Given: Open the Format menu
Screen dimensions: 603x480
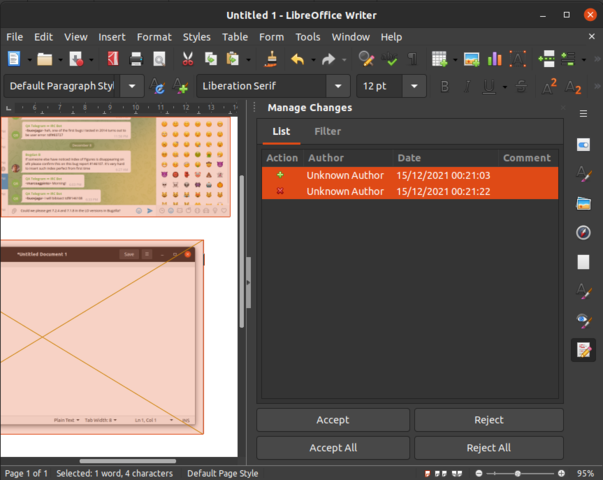Looking at the screenshot, I should point(154,37).
